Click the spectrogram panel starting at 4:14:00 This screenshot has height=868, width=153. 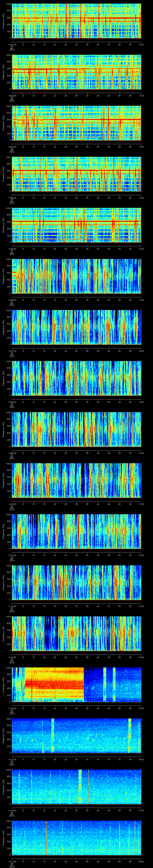(76, 685)
